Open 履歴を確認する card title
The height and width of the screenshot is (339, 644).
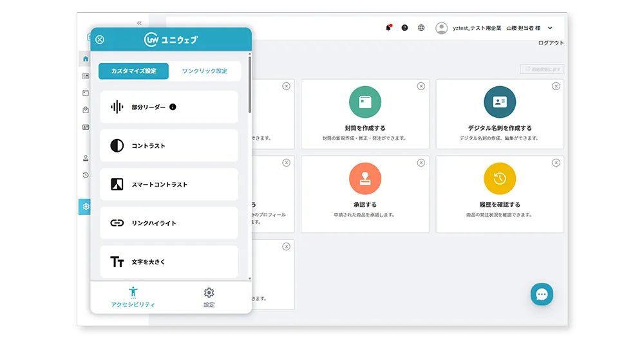click(x=500, y=205)
